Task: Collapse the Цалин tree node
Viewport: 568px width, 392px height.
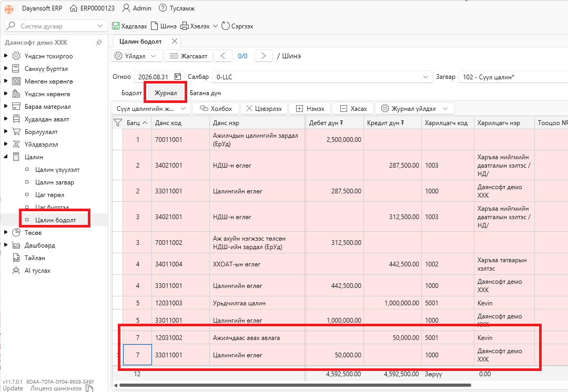Action: tap(6, 157)
